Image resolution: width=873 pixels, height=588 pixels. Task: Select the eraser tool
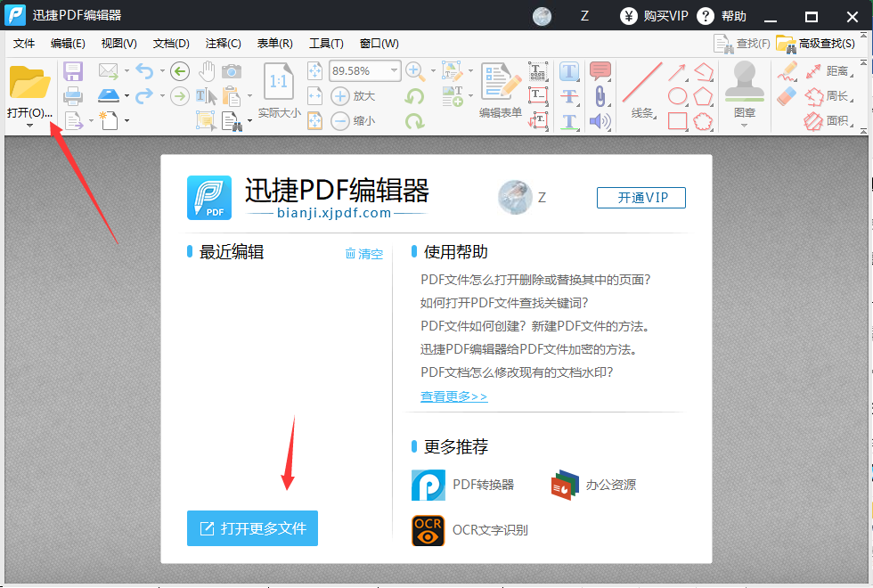point(787,96)
